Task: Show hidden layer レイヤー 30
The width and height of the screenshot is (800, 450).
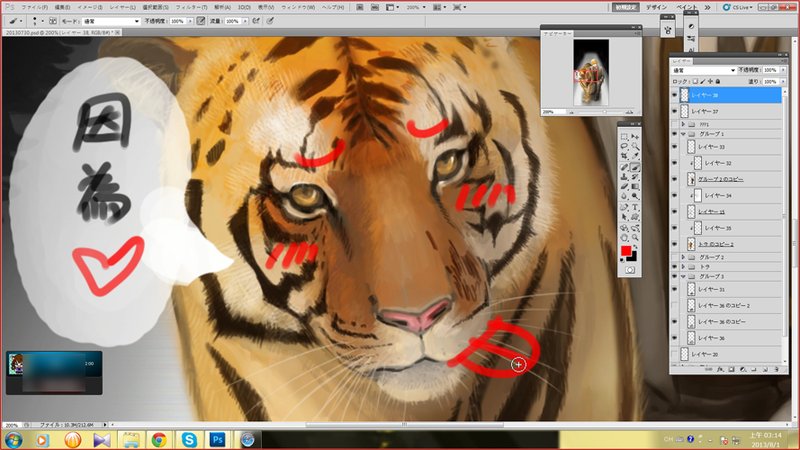Action: point(674,354)
